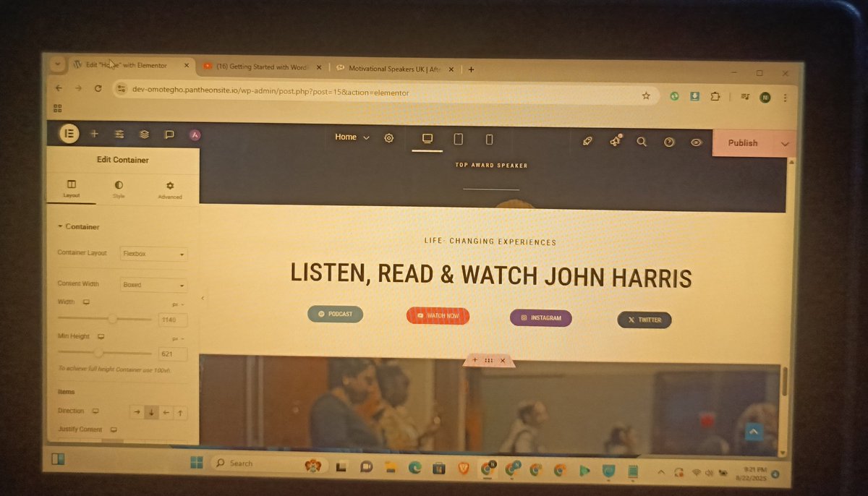Preview changes with the eye icon

click(696, 142)
